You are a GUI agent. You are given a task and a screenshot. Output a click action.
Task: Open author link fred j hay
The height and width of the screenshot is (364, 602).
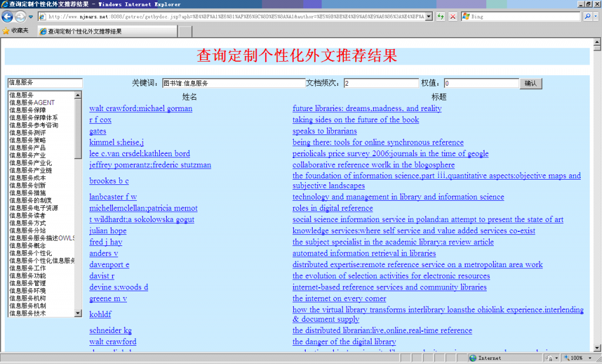point(106,242)
